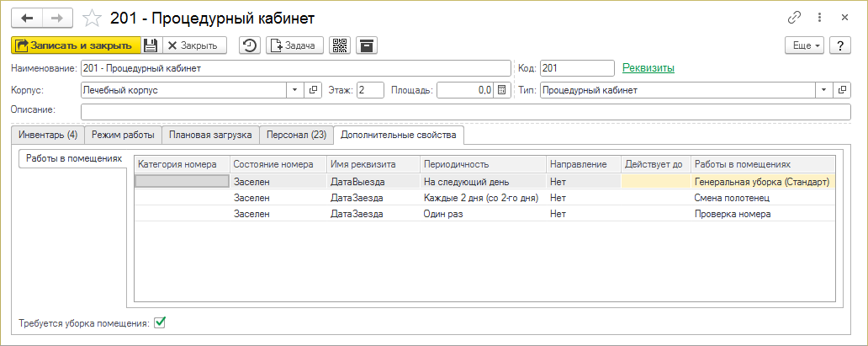The height and width of the screenshot is (346, 868).
Task: Show the QR code icon
Action: point(340,45)
